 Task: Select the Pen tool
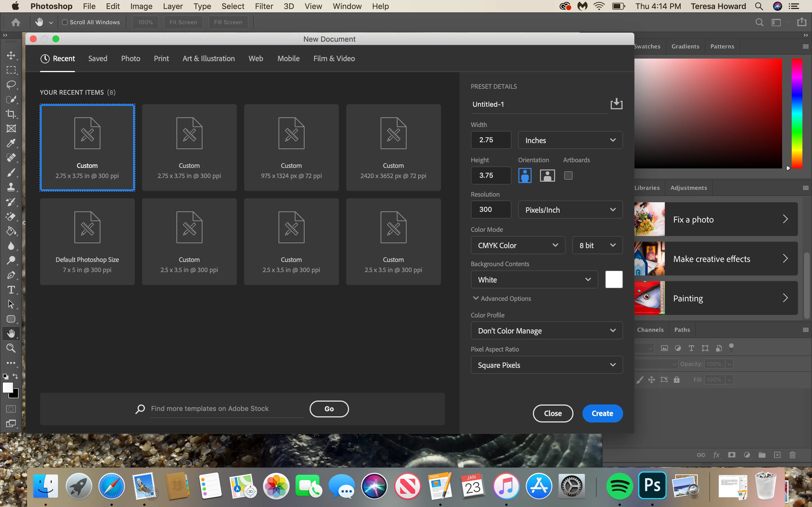pos(11,275)
